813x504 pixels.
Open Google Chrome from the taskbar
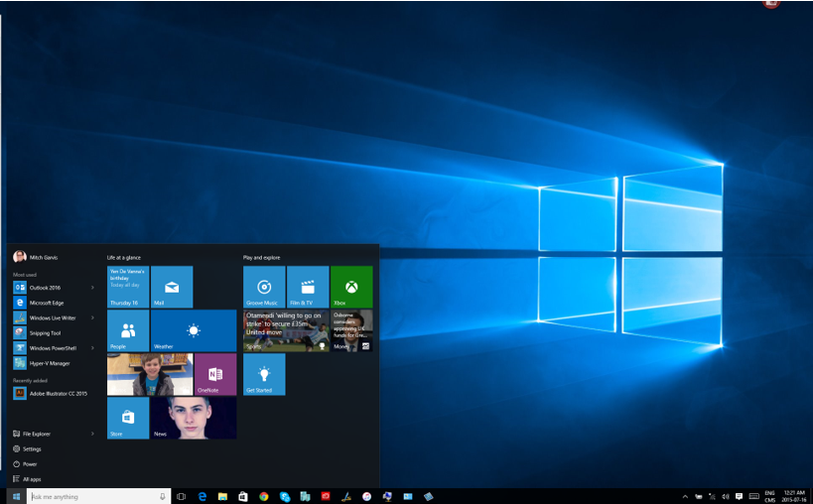coord(263,496)
